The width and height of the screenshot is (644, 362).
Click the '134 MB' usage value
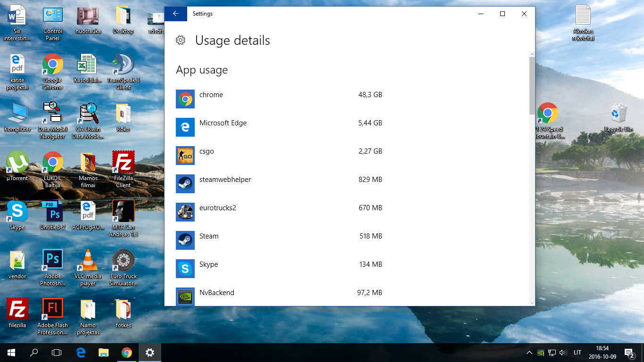[371, 264]
